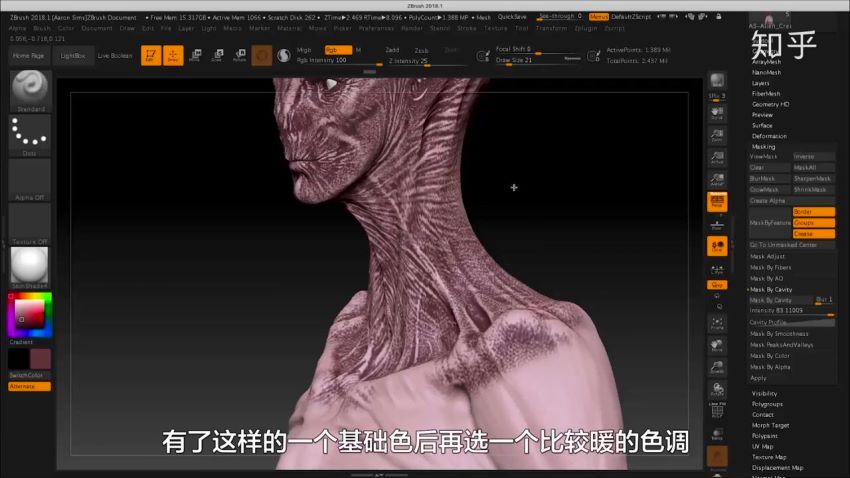Screen dimensions: 850x478
Task: Toggle the Mrgb channel button
Action: point(304,50)
